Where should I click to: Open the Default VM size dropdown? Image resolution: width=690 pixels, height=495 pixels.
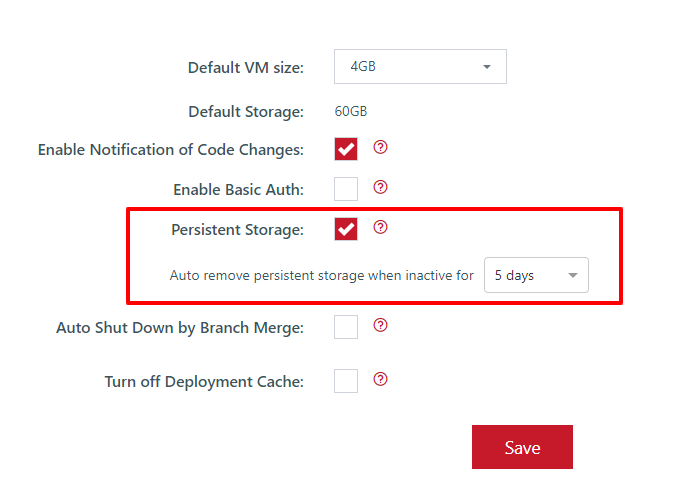[420, 66]
